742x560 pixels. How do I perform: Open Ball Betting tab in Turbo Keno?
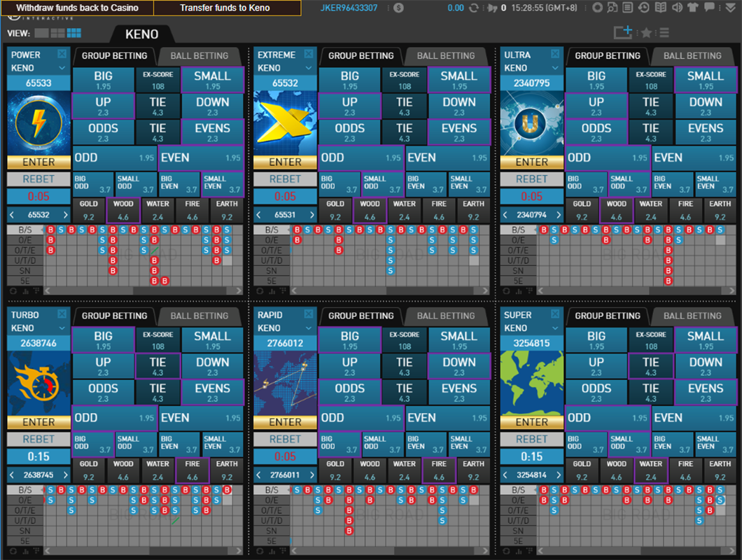(199, 316)
